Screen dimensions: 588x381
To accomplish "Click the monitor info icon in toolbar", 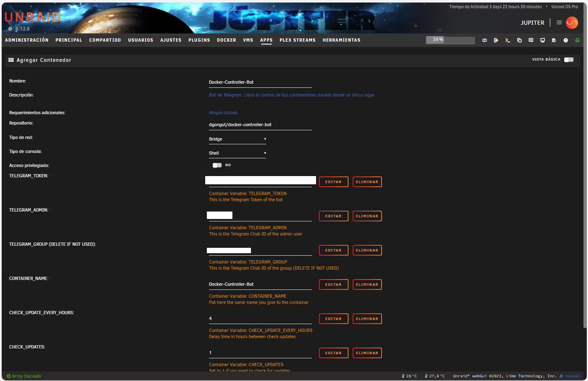I will 543,40.
